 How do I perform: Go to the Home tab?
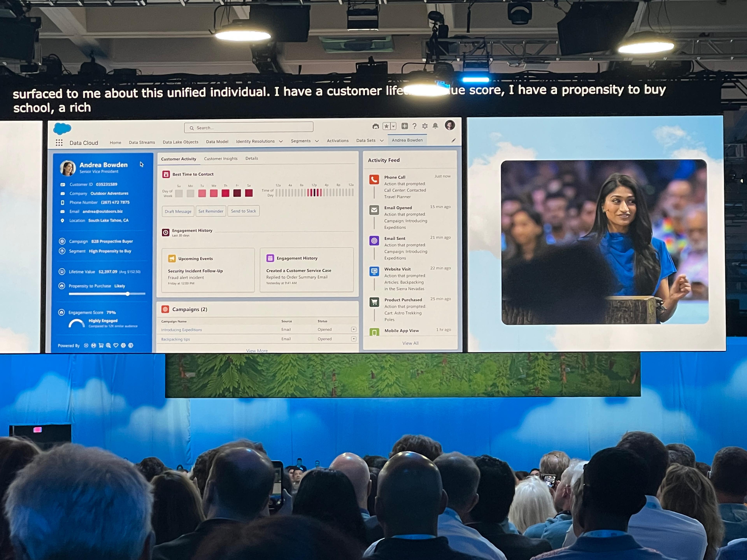pyautogui.click(x=116, y=143)
